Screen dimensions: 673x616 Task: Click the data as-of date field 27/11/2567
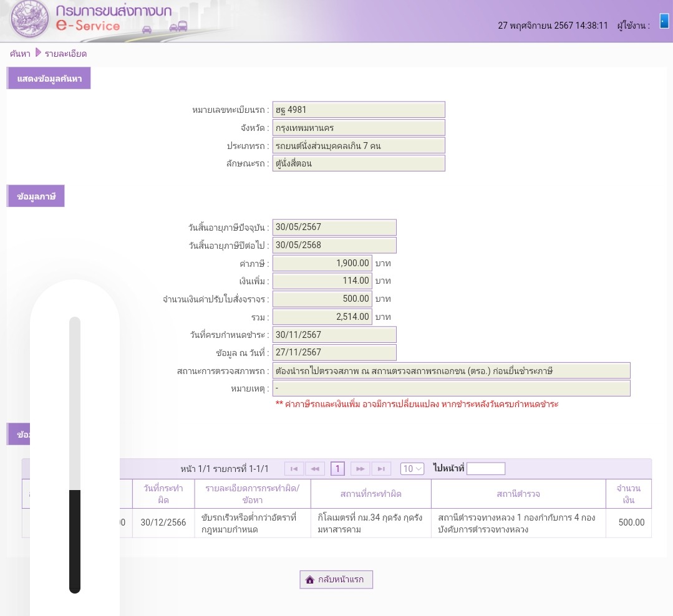pyautogui.click(x=334, y=352)
